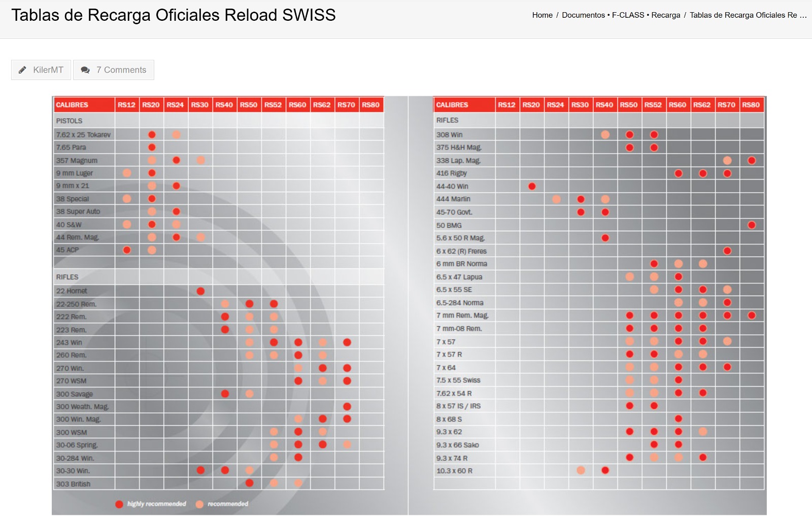Click the speech bubble comments icon
Viewport: 812px width, 525px height.
pos(85,70)
